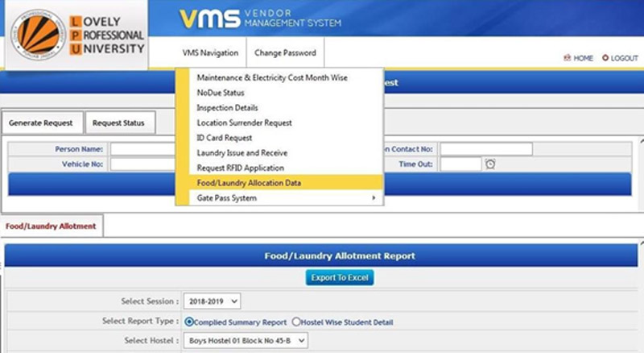Switch to the Food/Laundry Allotment tab
Image resolution: width=644 pixels, height=353 pixels.
(x=51, y=226)
